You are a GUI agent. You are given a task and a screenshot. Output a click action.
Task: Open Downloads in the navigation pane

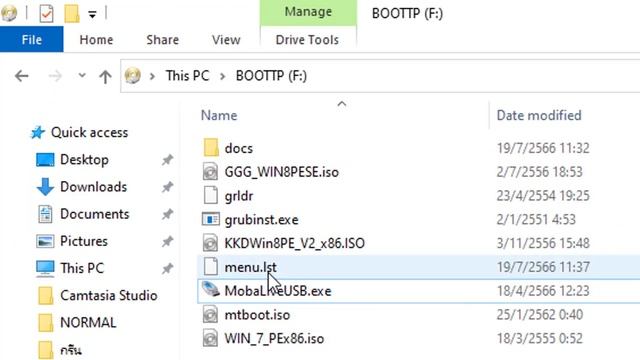[93, 187]
